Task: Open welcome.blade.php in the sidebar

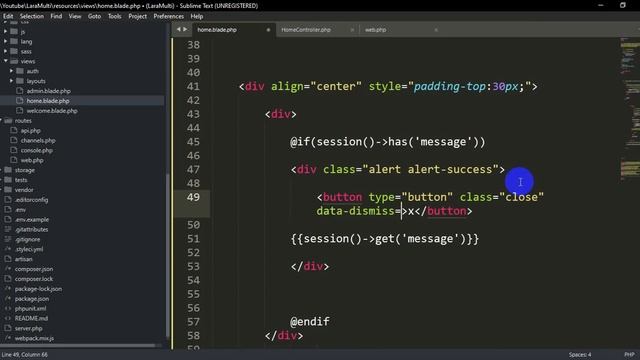Action: click(x=52, y=111)
